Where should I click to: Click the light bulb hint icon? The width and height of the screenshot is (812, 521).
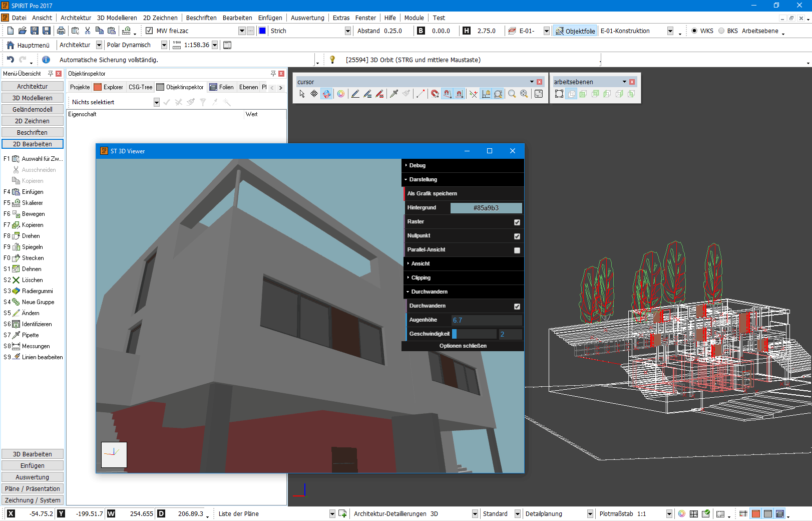(x=332, y=60)
